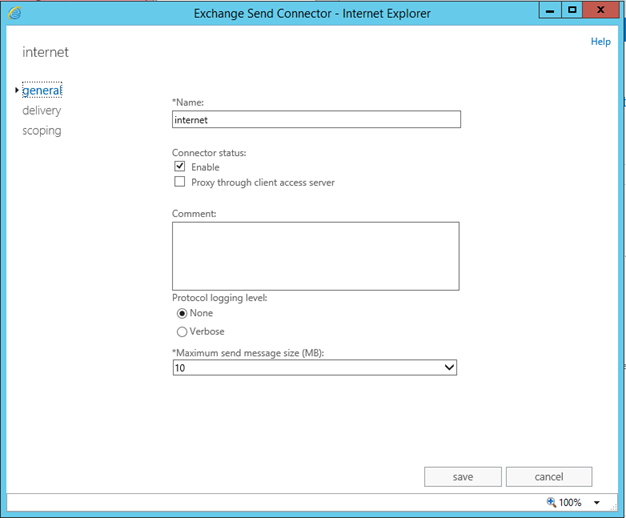This screenshot has width=626, height=518.
Task: Click the 100% zoom level text
Action: [x=570, y=502]
